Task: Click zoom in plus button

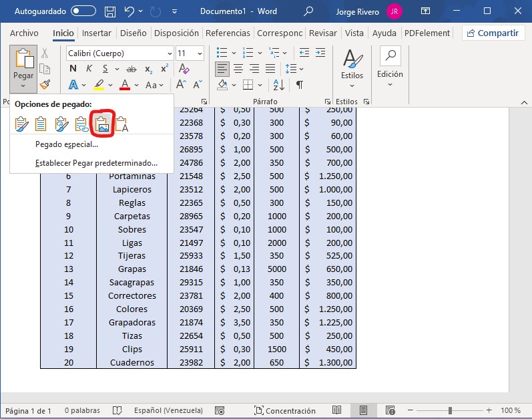Action: (489, 410)
